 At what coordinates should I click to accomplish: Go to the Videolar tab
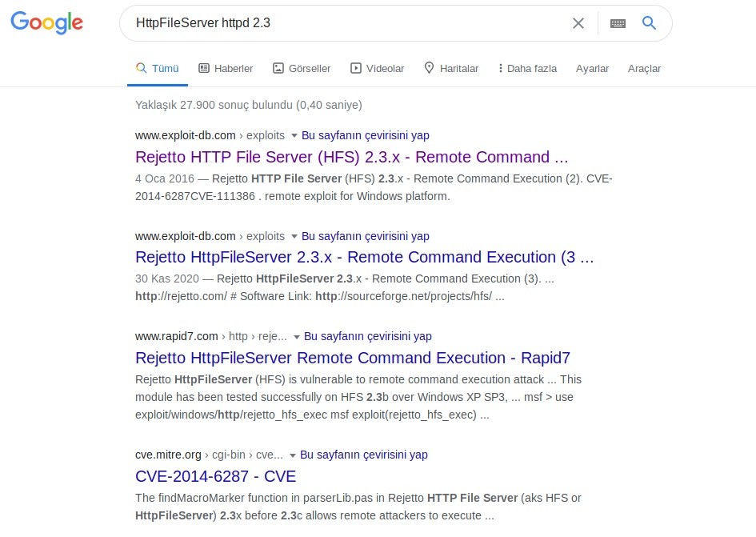pos(378,68)
